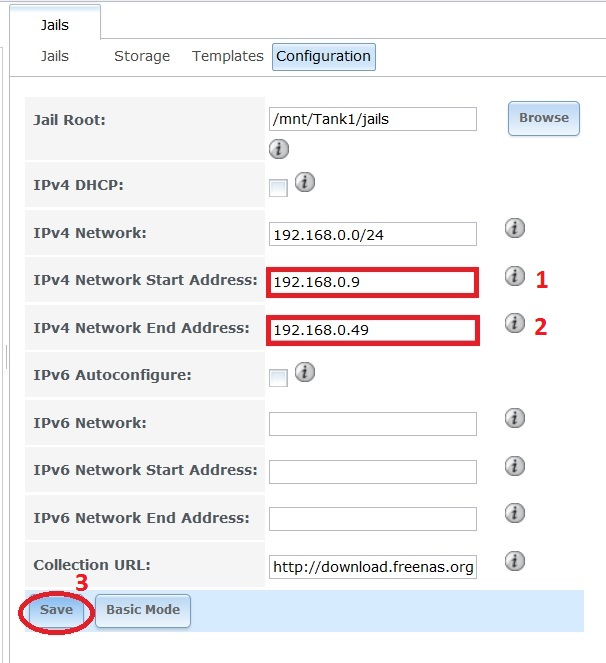Click the IPv4 DHCP info icon
This screenshot has height=663, width=606.
click(305, 182)
